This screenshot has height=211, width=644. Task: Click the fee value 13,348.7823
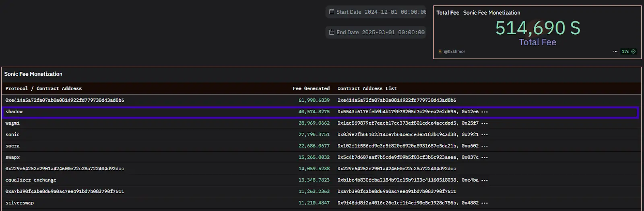pyautogui.click(x=314, y=180)
